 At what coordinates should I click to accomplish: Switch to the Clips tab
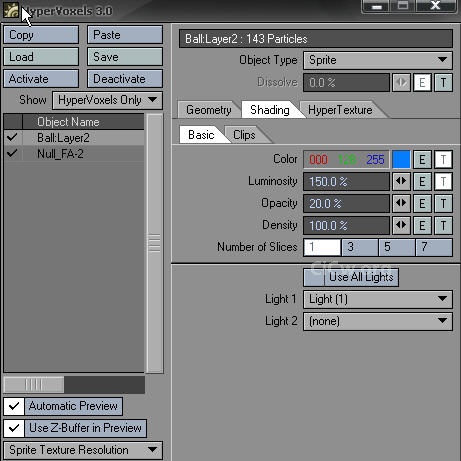point(244,135)
